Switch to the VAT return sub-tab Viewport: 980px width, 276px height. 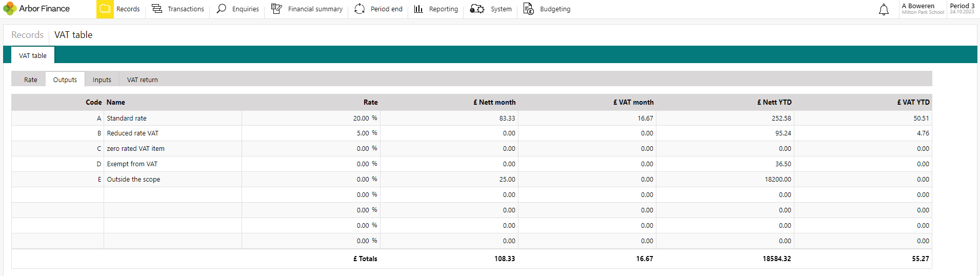pos(143,80)
